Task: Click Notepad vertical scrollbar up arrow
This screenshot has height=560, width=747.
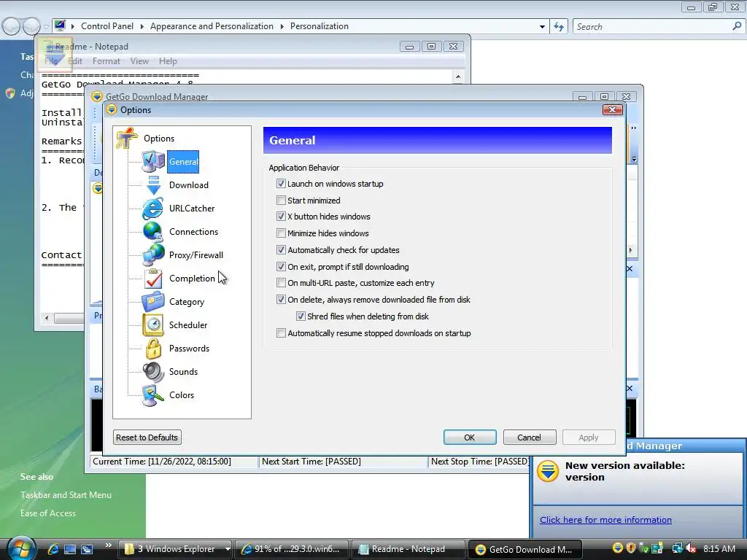Action: 458,77
